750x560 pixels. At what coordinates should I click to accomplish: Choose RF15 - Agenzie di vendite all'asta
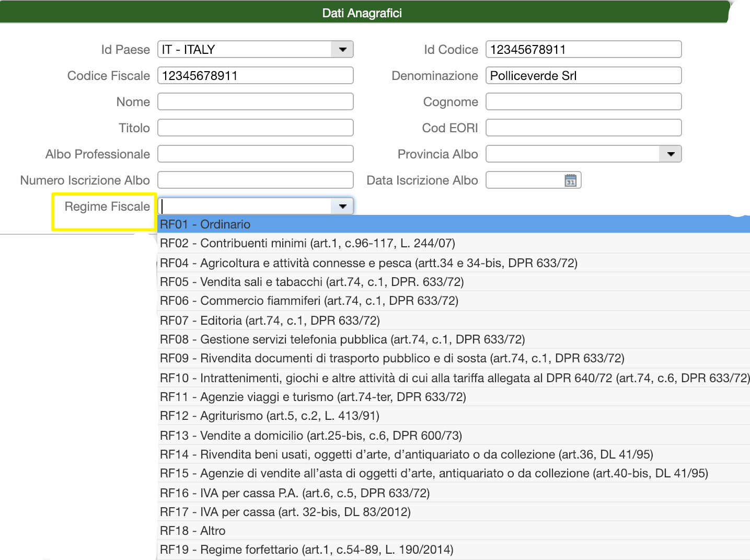454,473
